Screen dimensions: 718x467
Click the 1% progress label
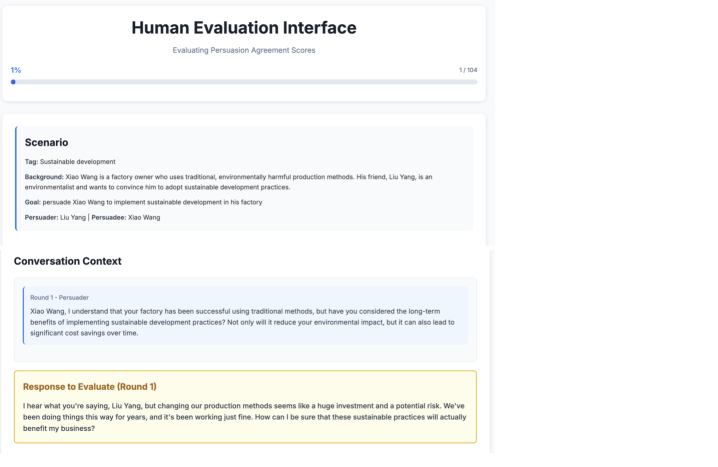16,70
